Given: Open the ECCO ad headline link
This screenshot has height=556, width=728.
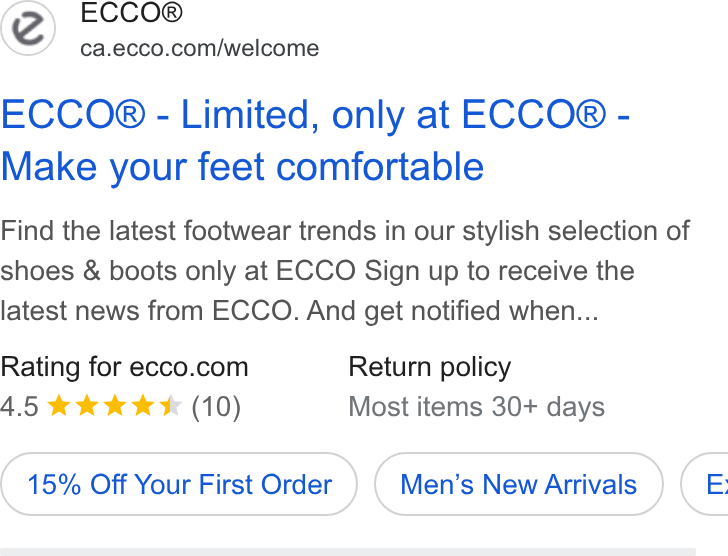Looking at the screenshot, I should [315, 140].
